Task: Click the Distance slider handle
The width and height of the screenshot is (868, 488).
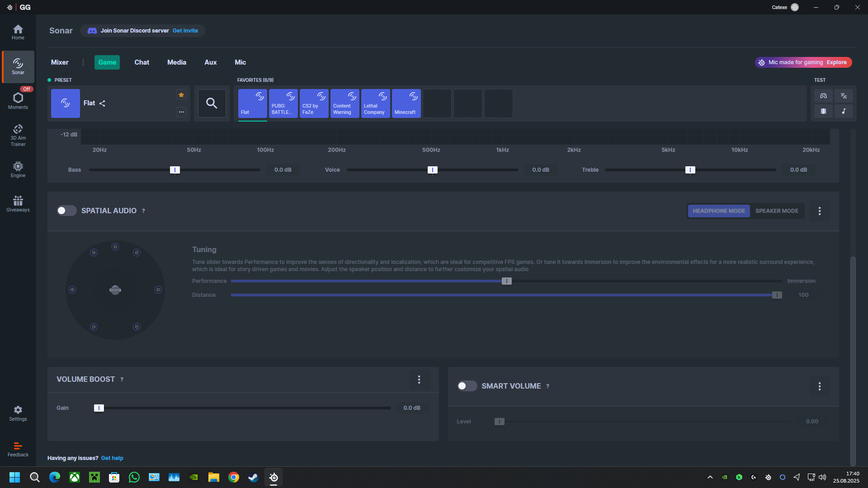Action: (x=777, y=295)
